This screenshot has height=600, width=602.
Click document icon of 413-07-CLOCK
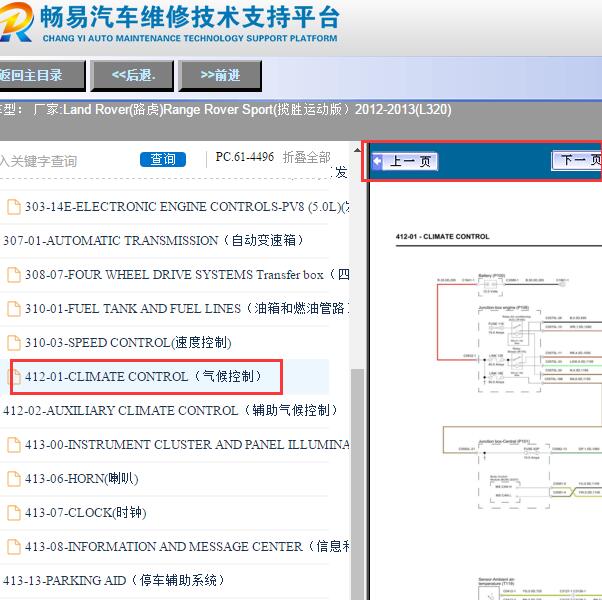click(14, 512)
